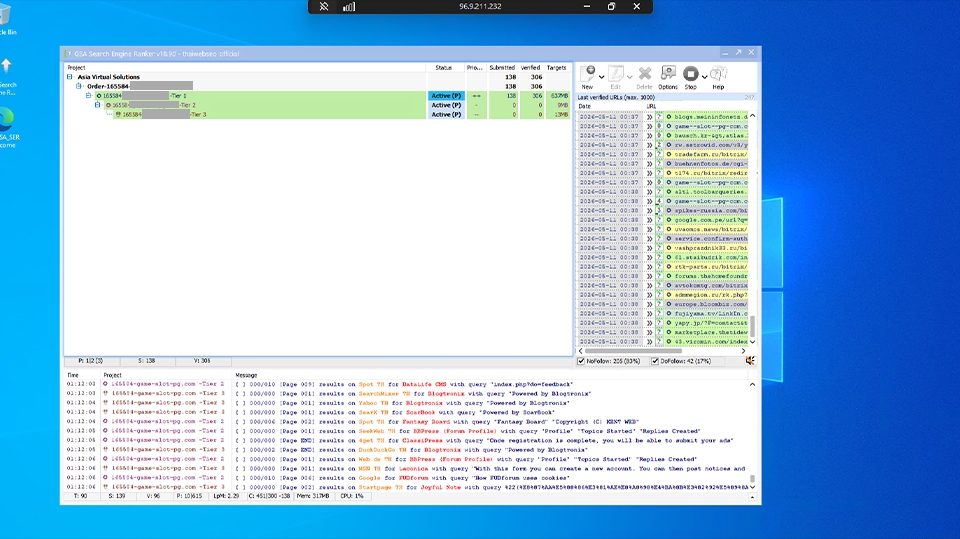Image resolution: width=960 pixels, height=539 pixels.
Task: Open the Stop button dropdown arrow
Action: tap(704, 77)
